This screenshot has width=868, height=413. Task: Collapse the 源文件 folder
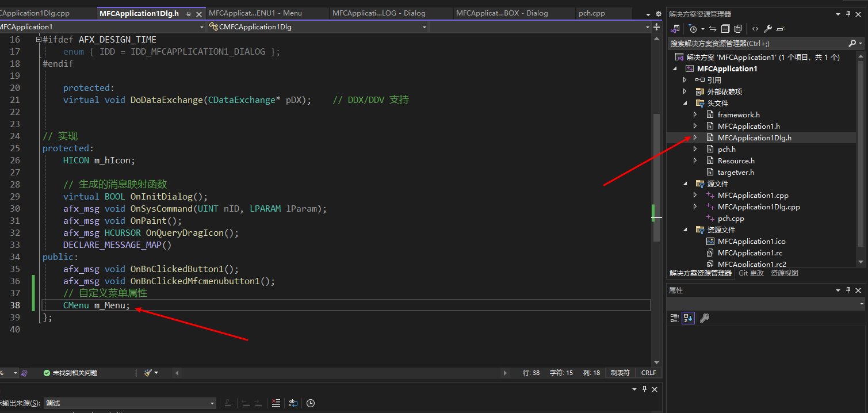pyautogui.click(x=685, y=183)
